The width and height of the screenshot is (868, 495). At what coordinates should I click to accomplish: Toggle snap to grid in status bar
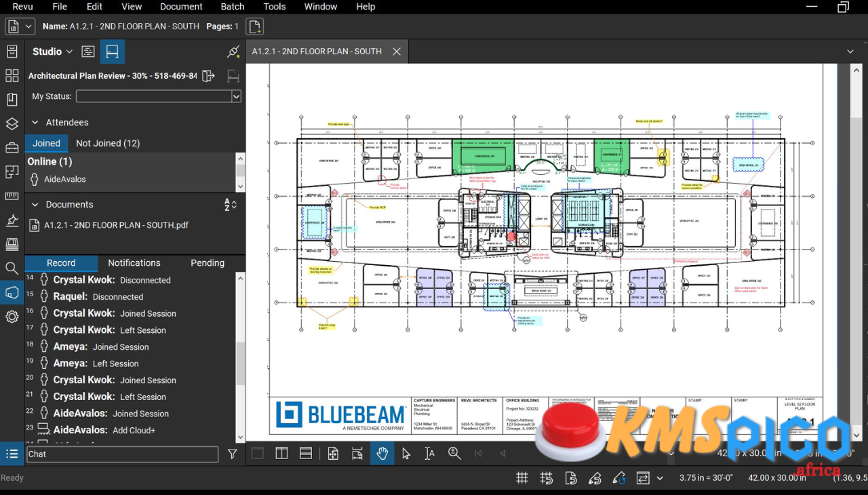pyautogui.click(x=546, y=478)
